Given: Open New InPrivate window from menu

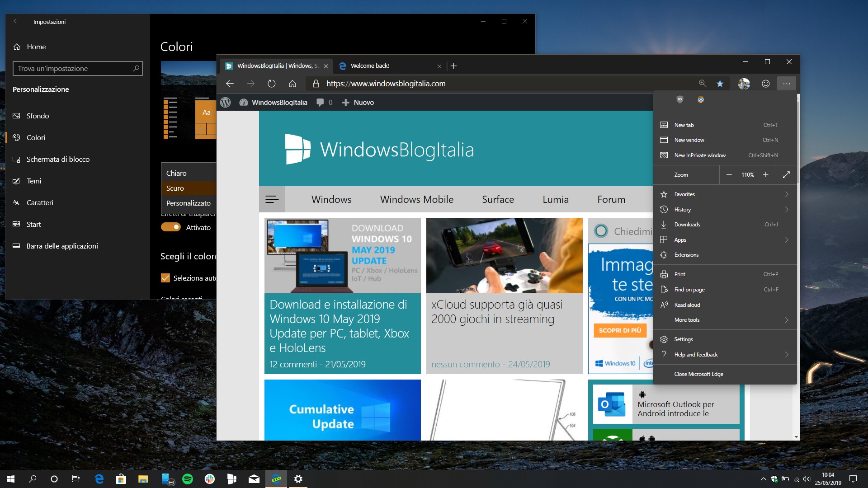Looking at the screenshot, I should click(725, 155).
